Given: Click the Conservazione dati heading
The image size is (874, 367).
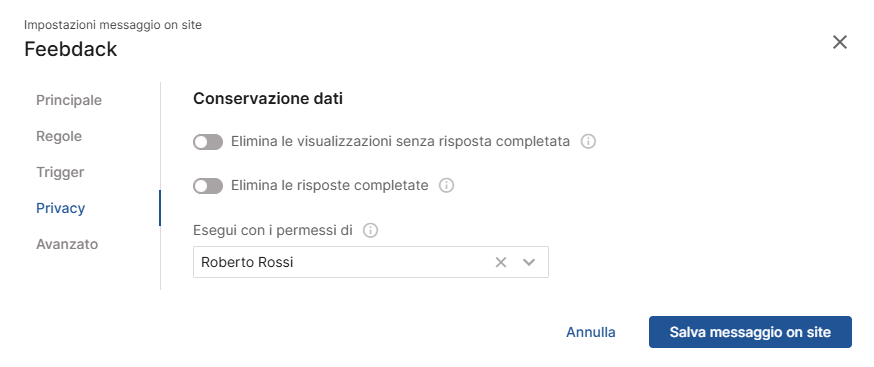Looking at the screenshot, I should pos(268,99).
